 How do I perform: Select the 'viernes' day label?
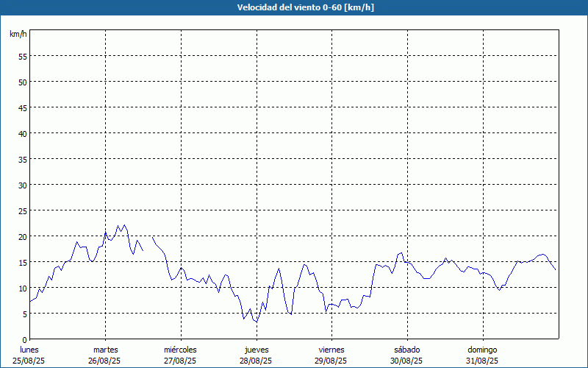(x=331, y=350)
